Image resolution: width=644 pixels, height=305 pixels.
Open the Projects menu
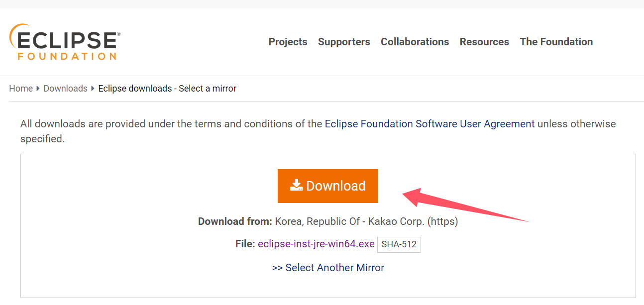tap(288, 42)
